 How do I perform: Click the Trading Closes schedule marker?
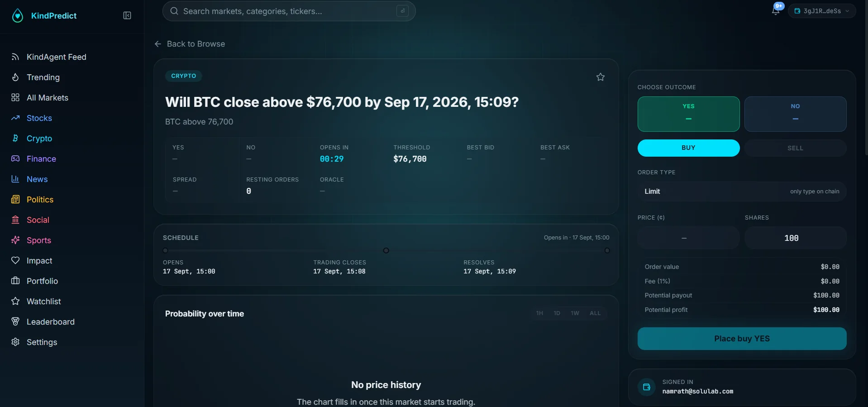(386, 250)
